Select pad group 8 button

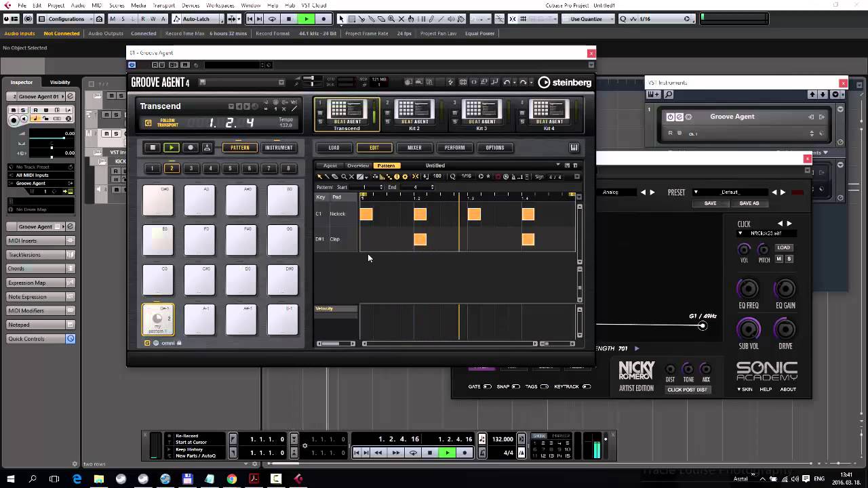coord(288,168)
